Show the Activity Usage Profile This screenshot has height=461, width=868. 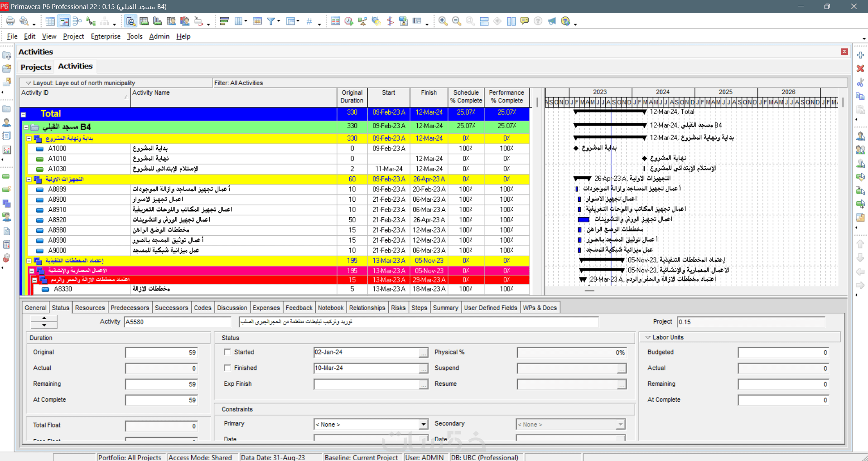point(158,21)
